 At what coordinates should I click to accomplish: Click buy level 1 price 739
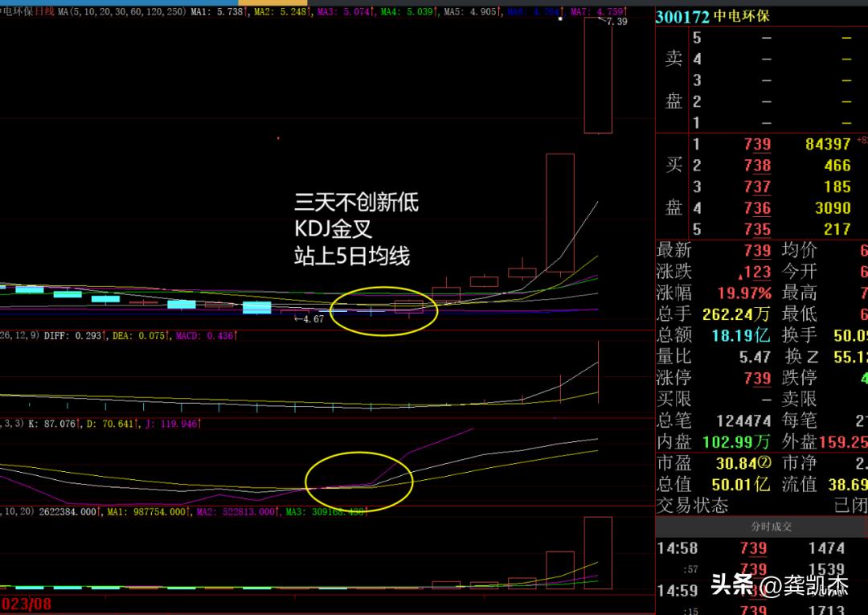click(x=756, y=145)
